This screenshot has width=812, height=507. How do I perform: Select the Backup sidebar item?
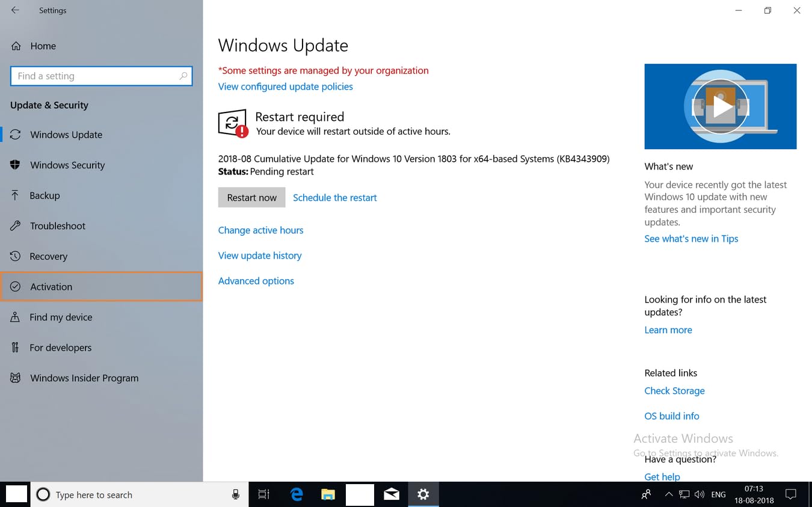(45, 195)
